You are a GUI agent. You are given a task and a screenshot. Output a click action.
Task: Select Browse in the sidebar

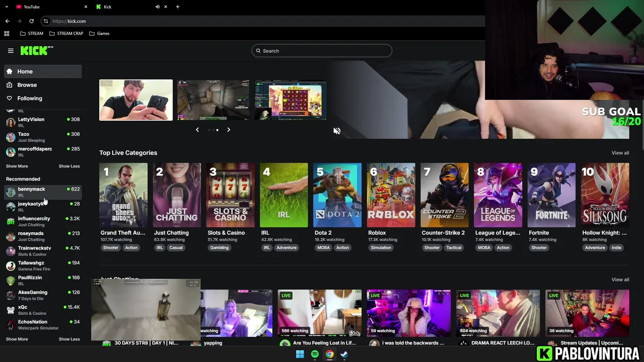tap(43, 85)
